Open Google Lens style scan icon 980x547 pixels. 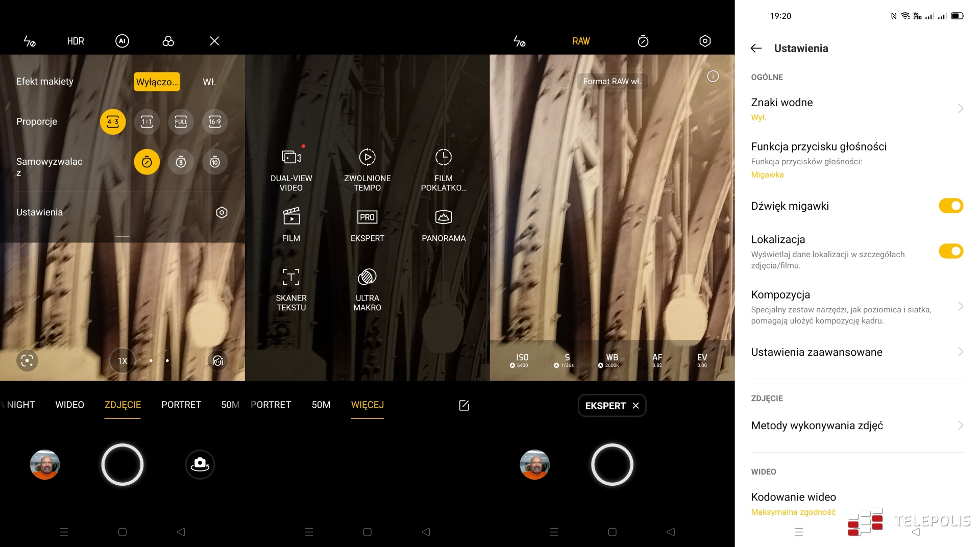27,361
